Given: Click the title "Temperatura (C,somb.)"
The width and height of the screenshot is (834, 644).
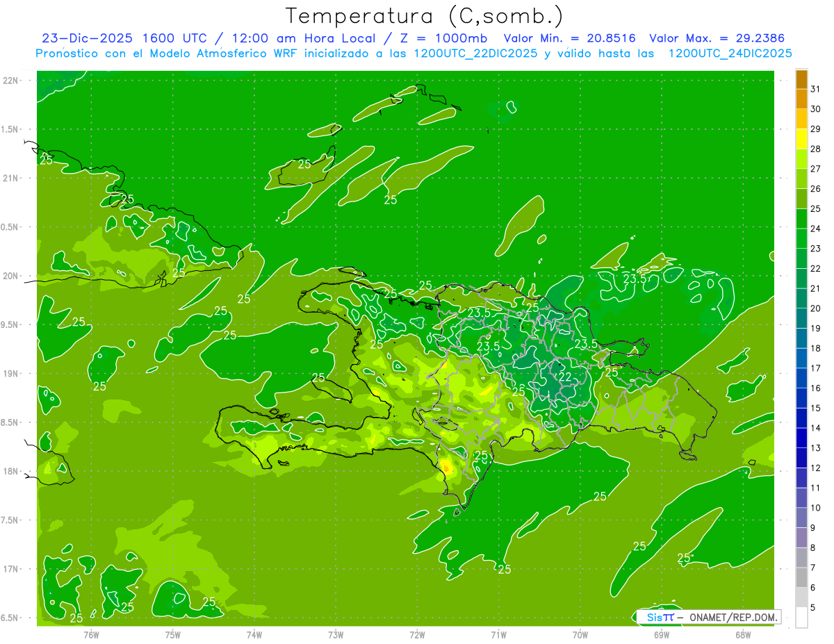Looking at the screenshot, I should pos(425,16).
